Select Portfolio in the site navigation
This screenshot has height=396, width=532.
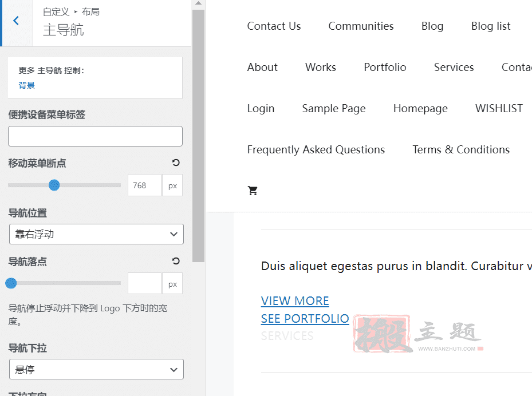385,67
